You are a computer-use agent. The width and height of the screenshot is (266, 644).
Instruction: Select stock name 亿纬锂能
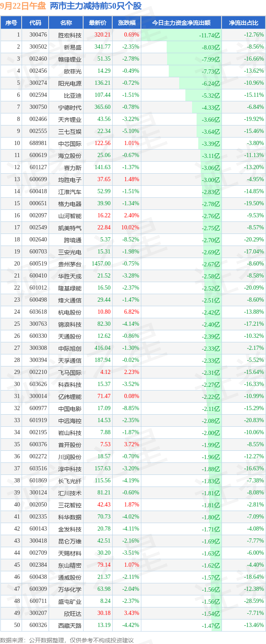(x=70, y=396)
